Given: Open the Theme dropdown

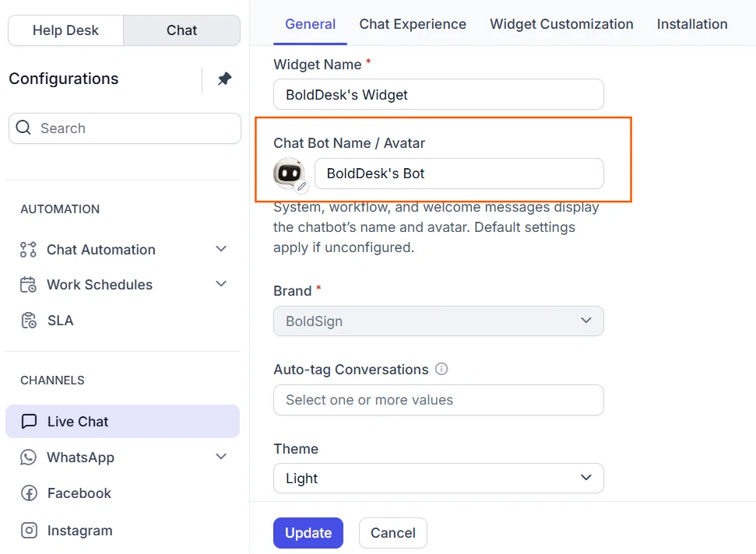Looking at the screenshot, I should point(438,478).
